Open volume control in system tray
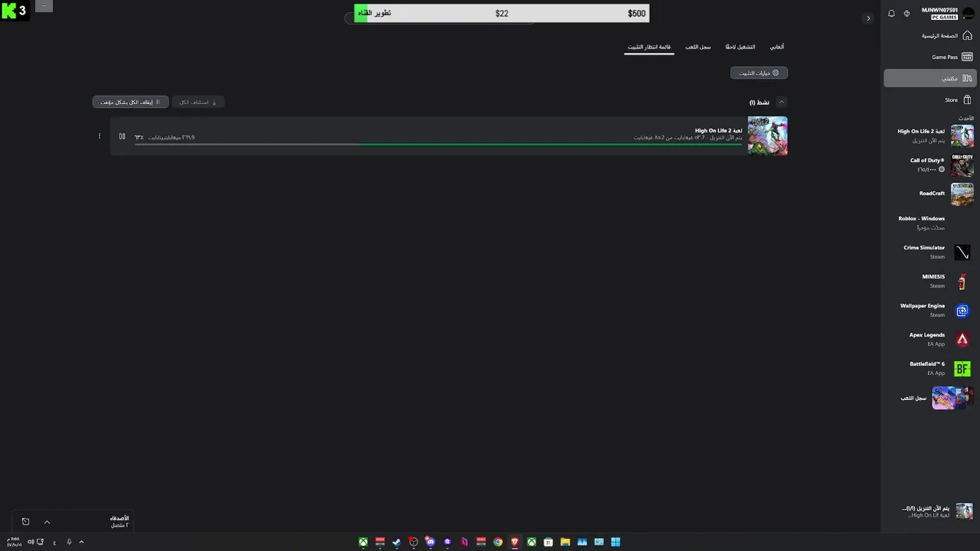This screenshot has height=551, width=980. pos(31,542)
